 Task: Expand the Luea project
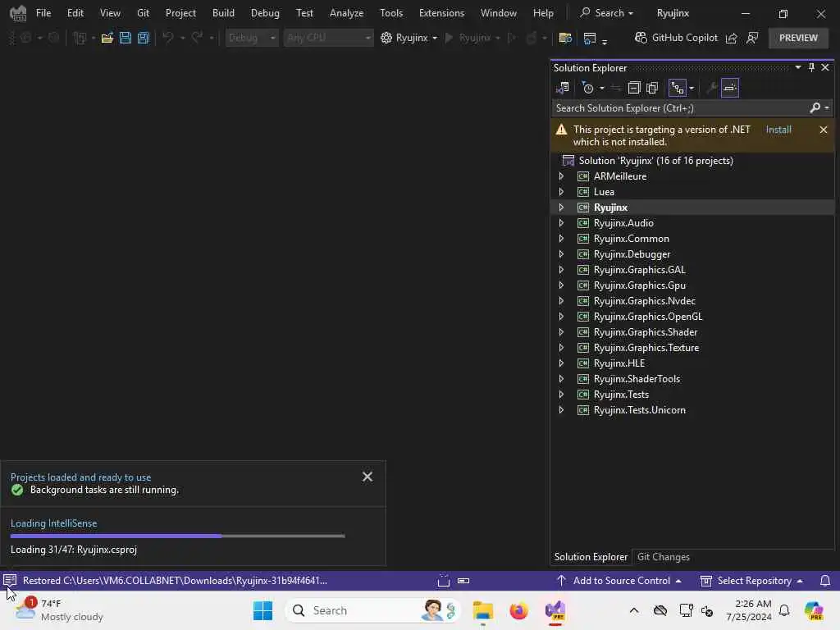(561, 192)
